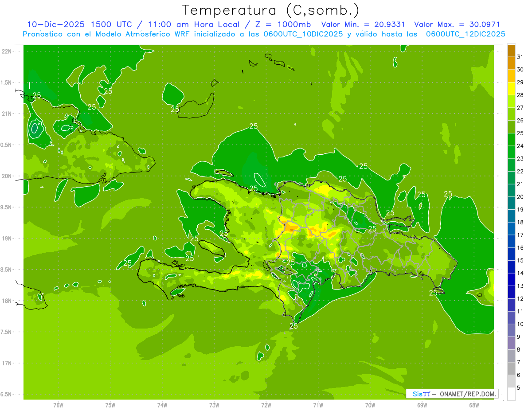532x411 pixels.
Task: Pick the yellow swatch between 28 and 29
Action: (x=511, y=89)
